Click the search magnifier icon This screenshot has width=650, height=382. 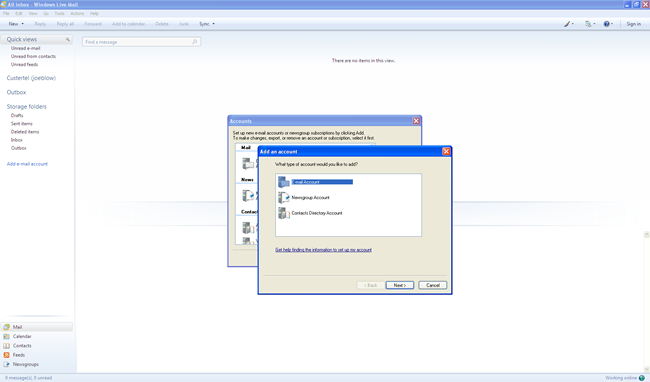[x=194, y=42]
